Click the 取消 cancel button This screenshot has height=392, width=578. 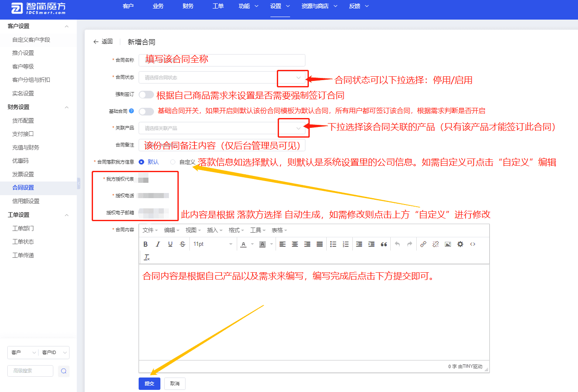[175, 383]
